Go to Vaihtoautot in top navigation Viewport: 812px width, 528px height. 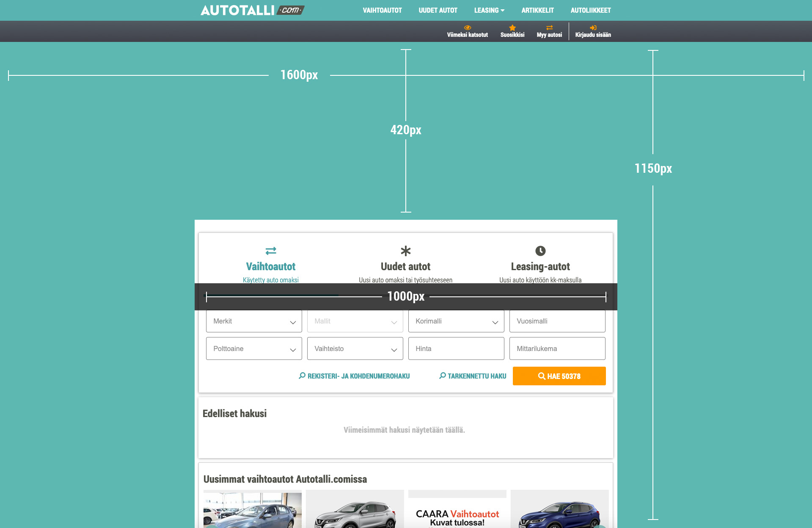(382, 10)
